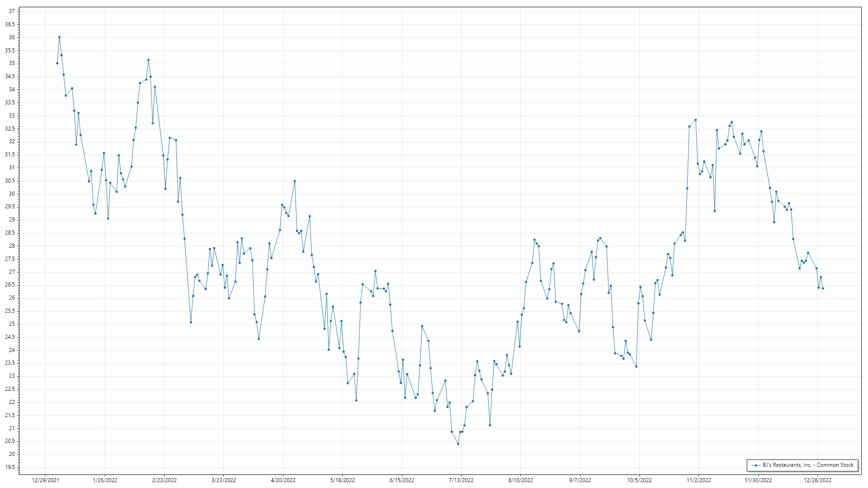Select the lowest data point near 20.4
The height and width of the screenshot is (488, 868).
[458, 444]
